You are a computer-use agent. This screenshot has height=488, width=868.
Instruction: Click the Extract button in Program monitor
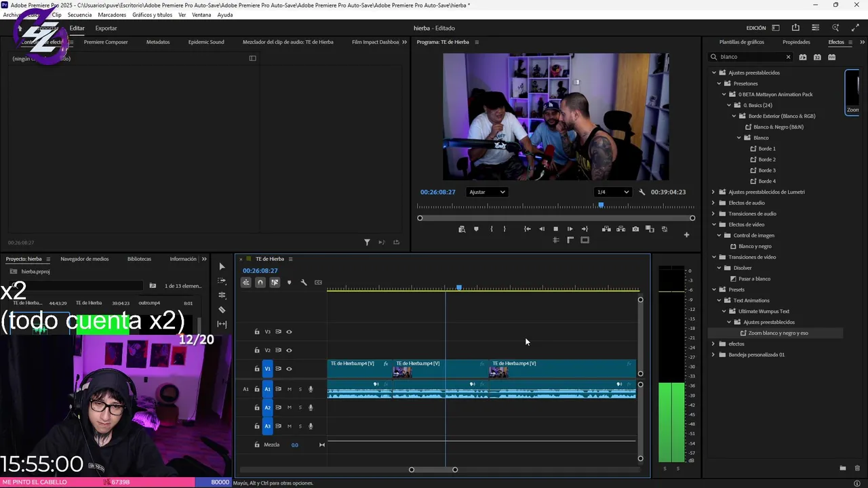pyautogui.click(x=620, y=229)
